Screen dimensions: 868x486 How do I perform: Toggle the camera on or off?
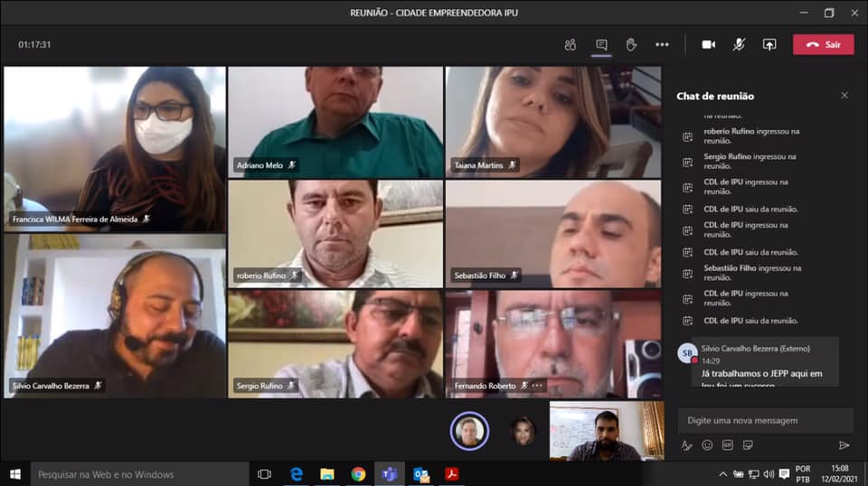click(709, 45)
